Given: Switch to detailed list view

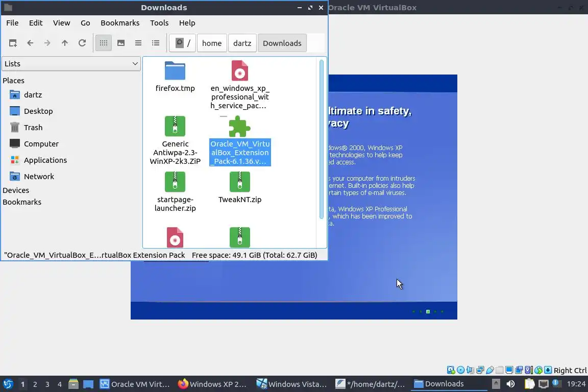Looking at the screenshot, I should [x=156, y=43].
